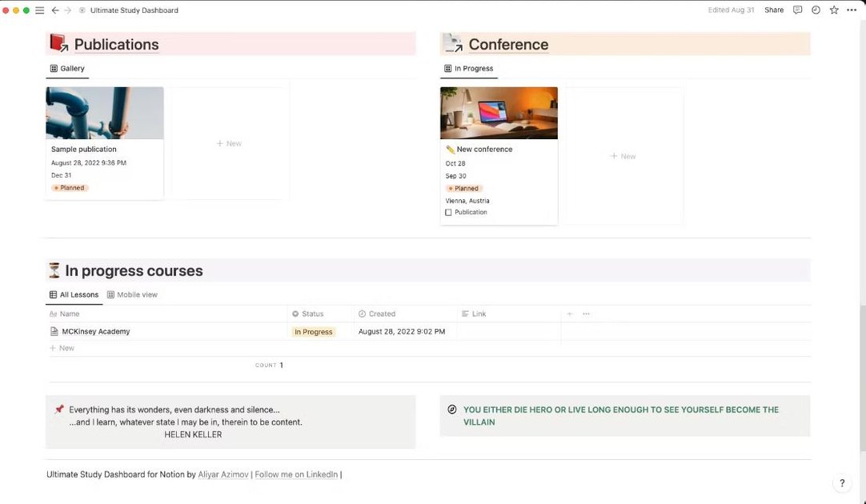Image resolution: width=866 pixels, height=504 pixels.
Task: Click the Share button
Action: tap(774, 10)
